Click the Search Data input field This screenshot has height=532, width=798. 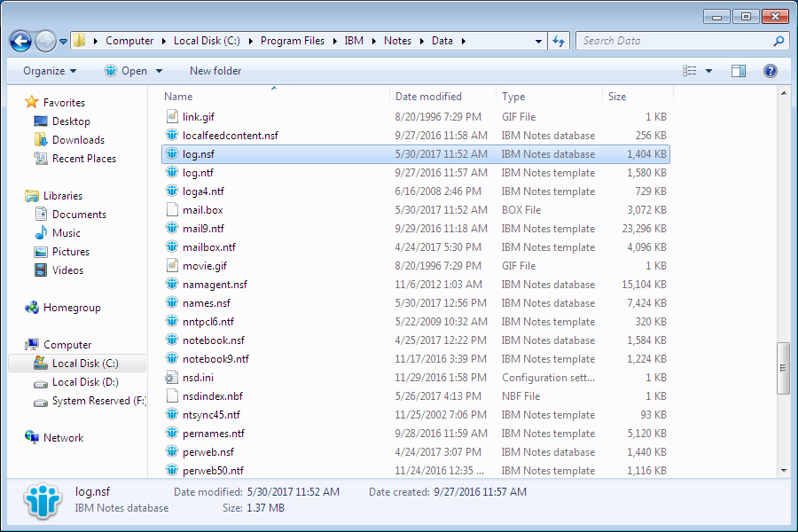pos(674,41)
